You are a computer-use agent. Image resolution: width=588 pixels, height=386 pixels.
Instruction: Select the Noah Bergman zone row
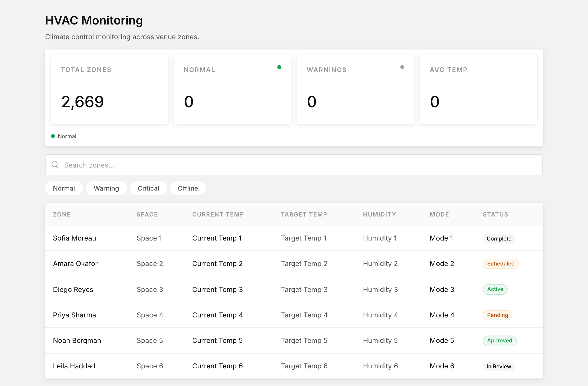tap(294, 340)
